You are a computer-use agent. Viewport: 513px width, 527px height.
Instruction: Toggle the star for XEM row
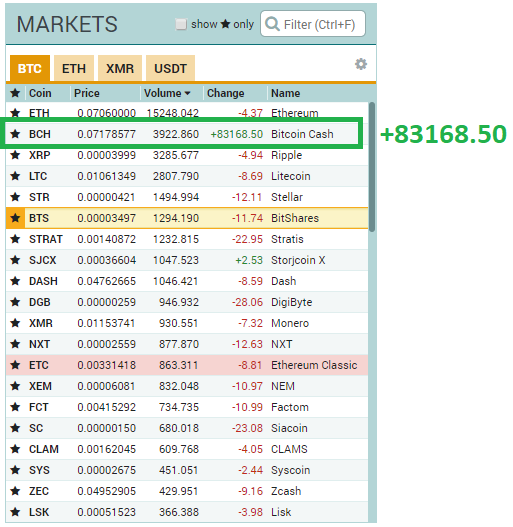(15, 386)
